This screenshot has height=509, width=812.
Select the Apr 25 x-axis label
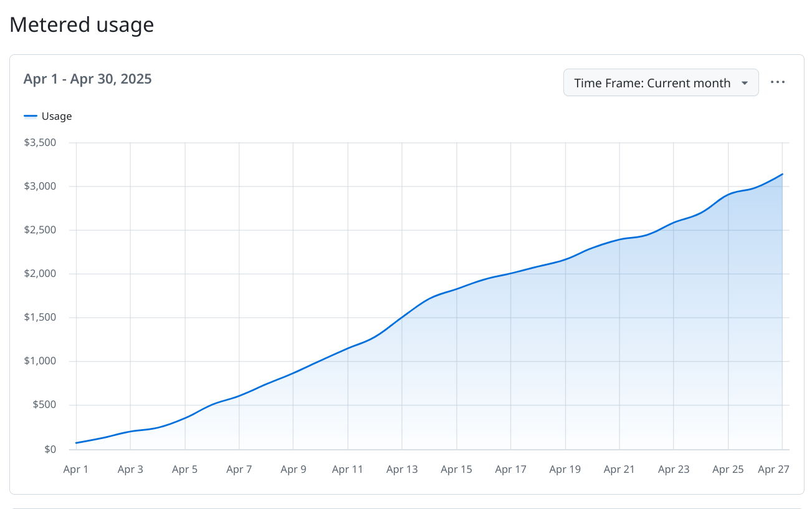(728, 469)
